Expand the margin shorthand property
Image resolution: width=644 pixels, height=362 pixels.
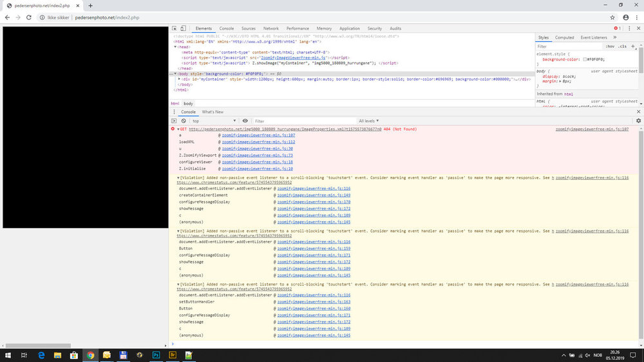click(560, 81)
